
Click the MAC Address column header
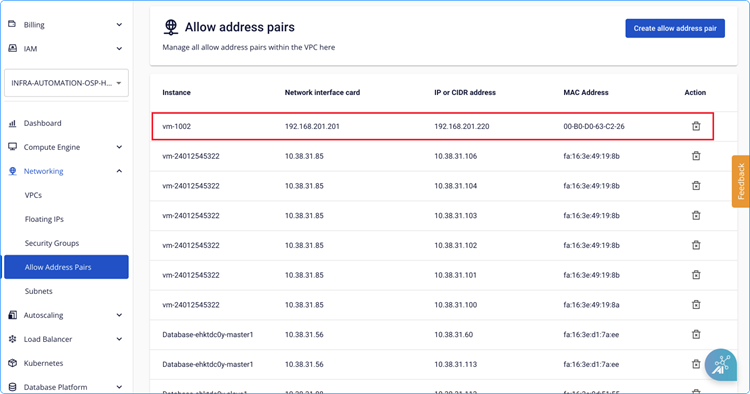(586, 92)
